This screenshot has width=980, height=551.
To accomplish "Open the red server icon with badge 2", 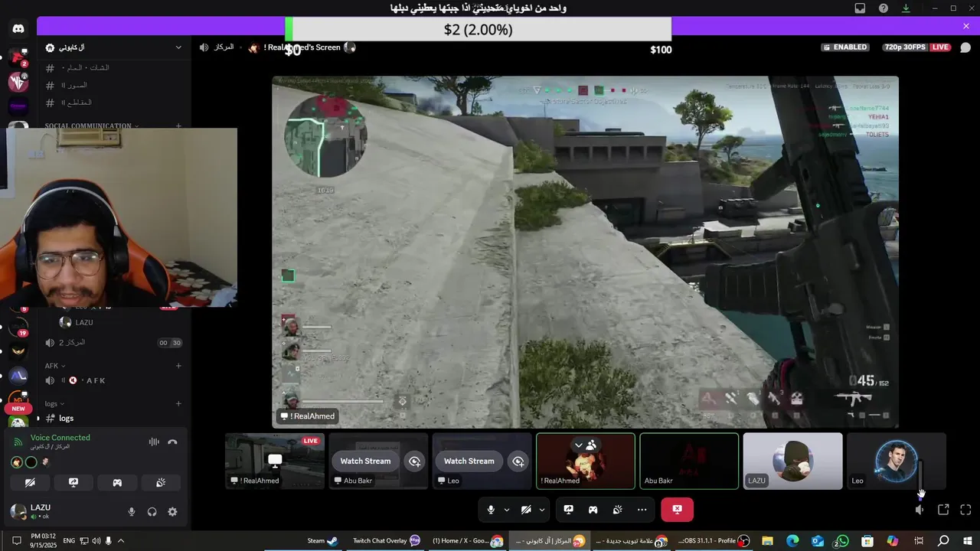I will pyautogui.click(x=18, y=57).
